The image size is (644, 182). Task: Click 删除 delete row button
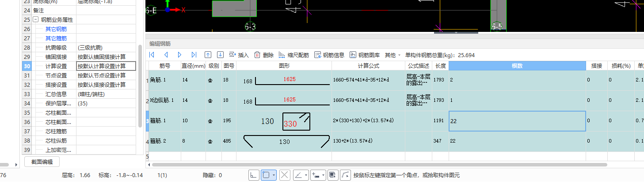(x=264, y=55)
